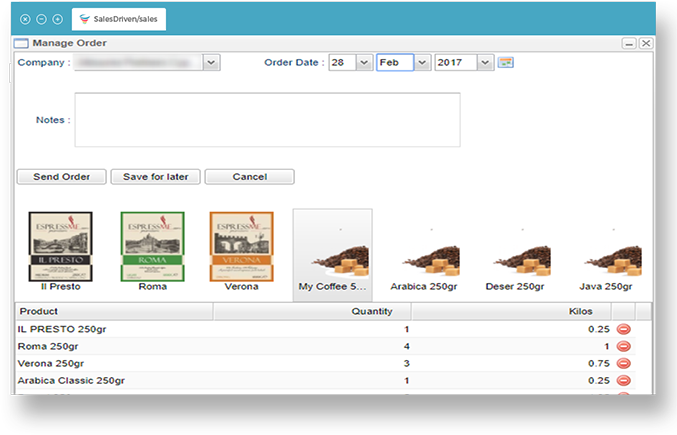This screenshot has width=677, height=435.
Task: Open the order day dropdown
Action: click(364, 63)
